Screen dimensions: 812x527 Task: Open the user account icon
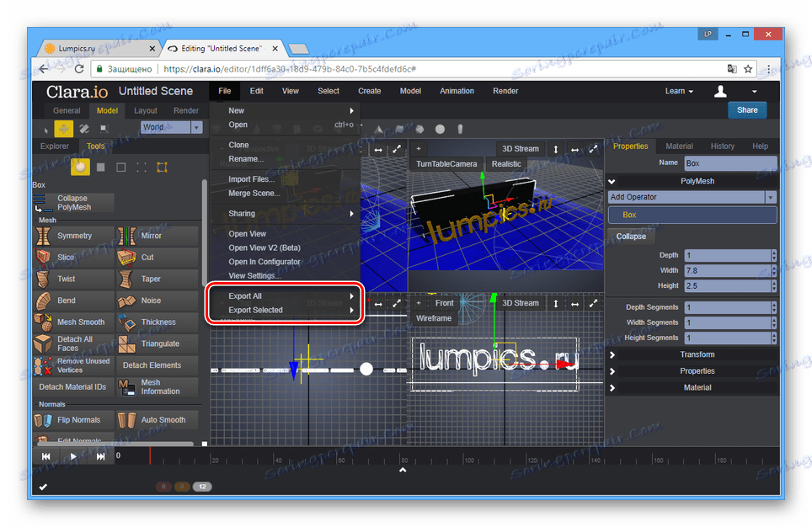(x=720, y=91)
